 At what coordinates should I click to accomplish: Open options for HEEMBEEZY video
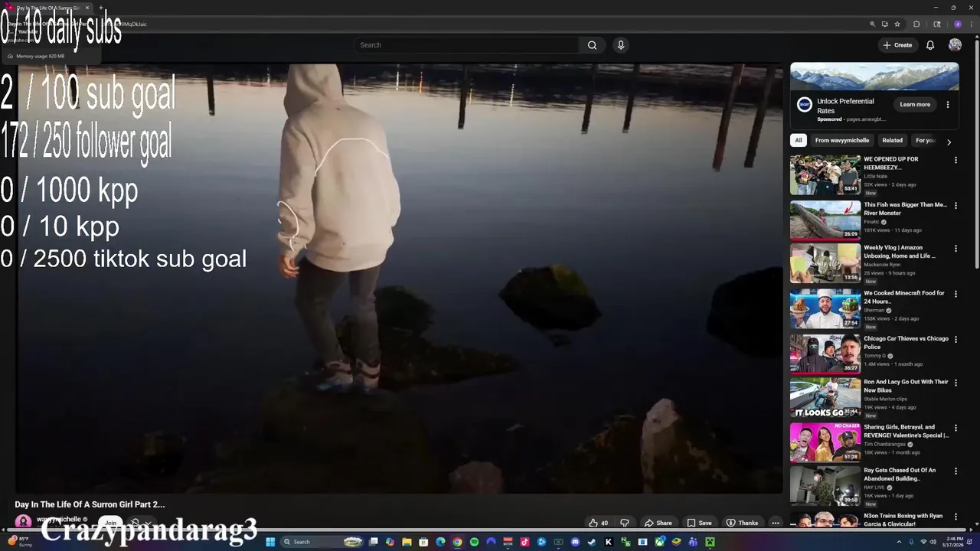click(955, 160)
